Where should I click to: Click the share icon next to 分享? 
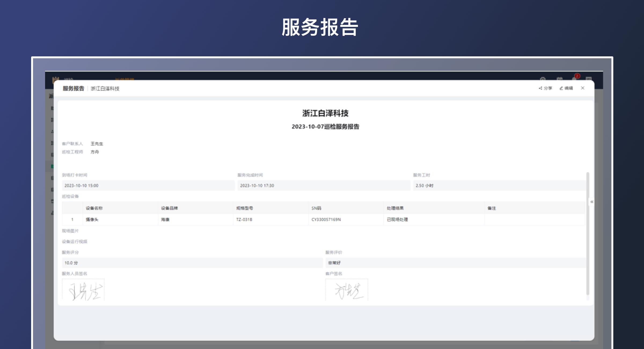[540, 88]
